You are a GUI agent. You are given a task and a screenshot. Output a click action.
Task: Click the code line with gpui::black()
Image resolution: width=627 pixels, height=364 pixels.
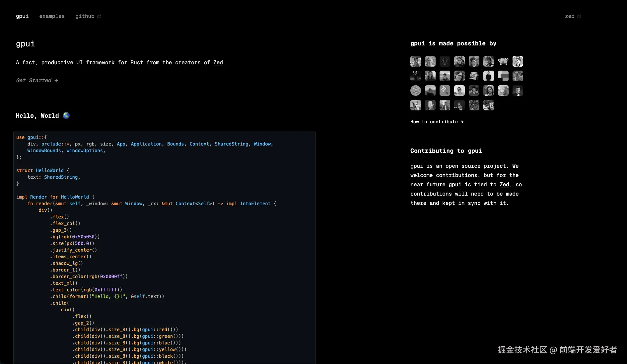pos(128,356)
